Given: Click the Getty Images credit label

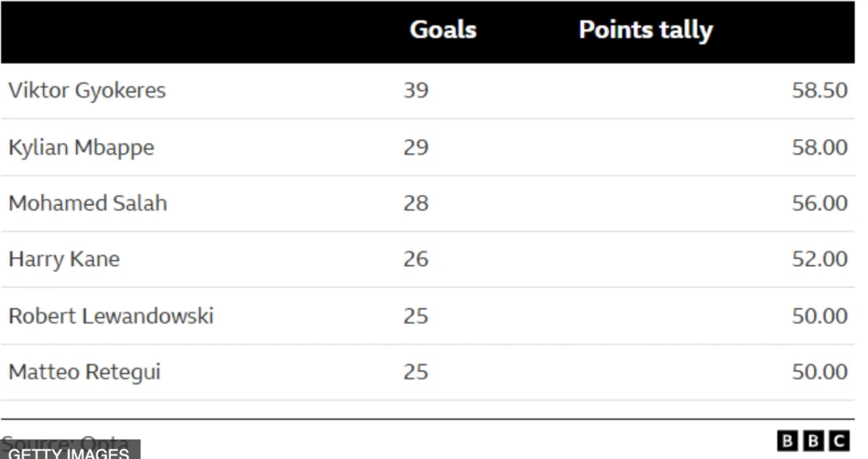Looking at the screenshot, I should pos(70,451).
